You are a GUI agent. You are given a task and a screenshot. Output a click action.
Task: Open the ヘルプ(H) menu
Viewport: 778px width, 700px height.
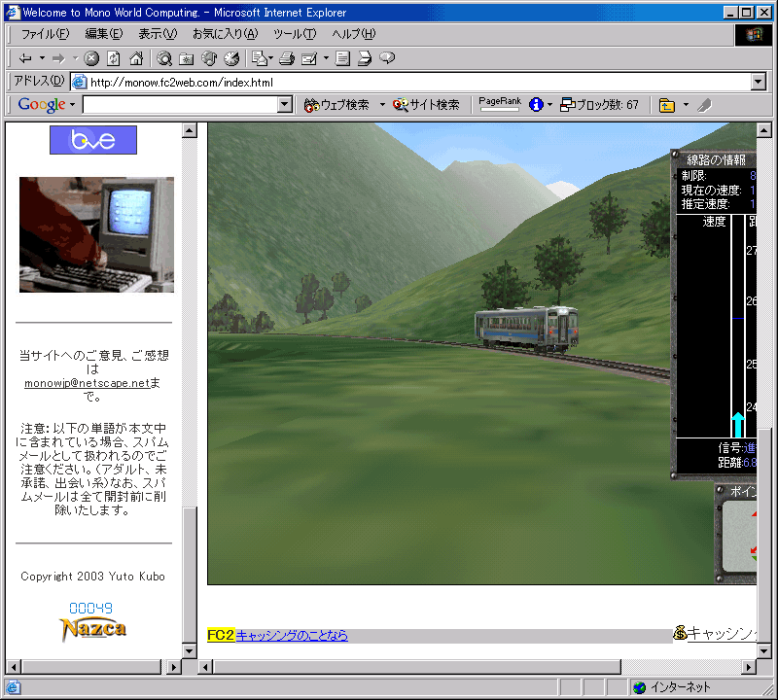tap(354, 34)
